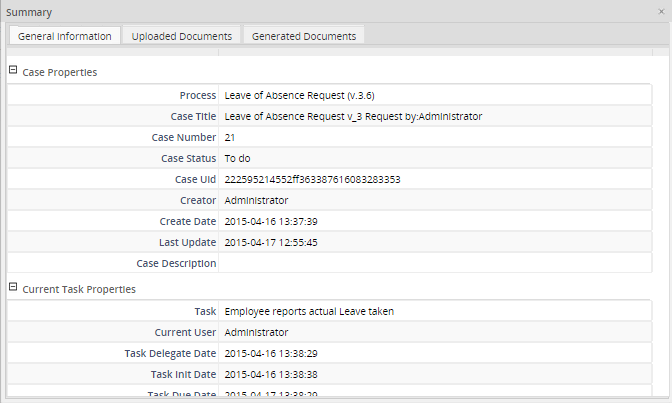Select the Task Delegate Date value
Viewport: 672px width, 403px height.
[271, 353]
